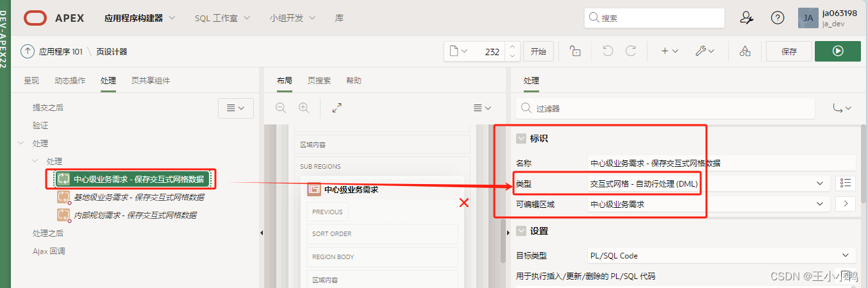Click the 页设计器 breadcrumb
This screenshot has width=868, height=288.
point(112,52)
